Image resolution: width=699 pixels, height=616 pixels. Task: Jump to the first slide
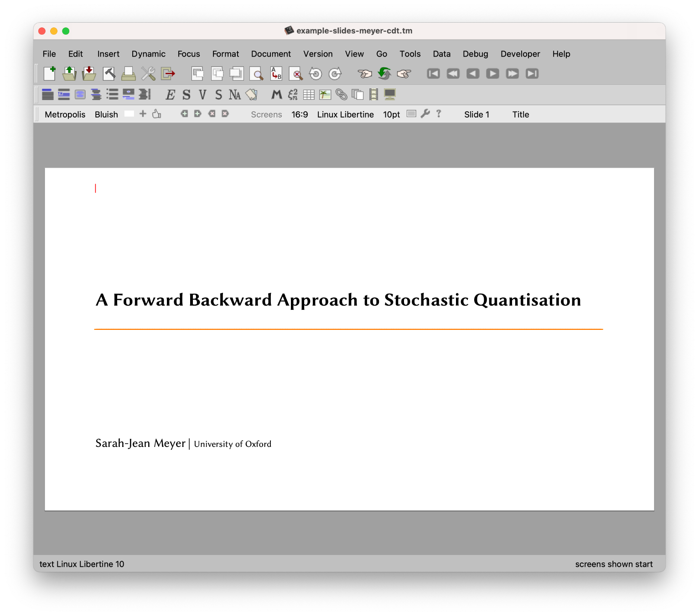[433, 73]
